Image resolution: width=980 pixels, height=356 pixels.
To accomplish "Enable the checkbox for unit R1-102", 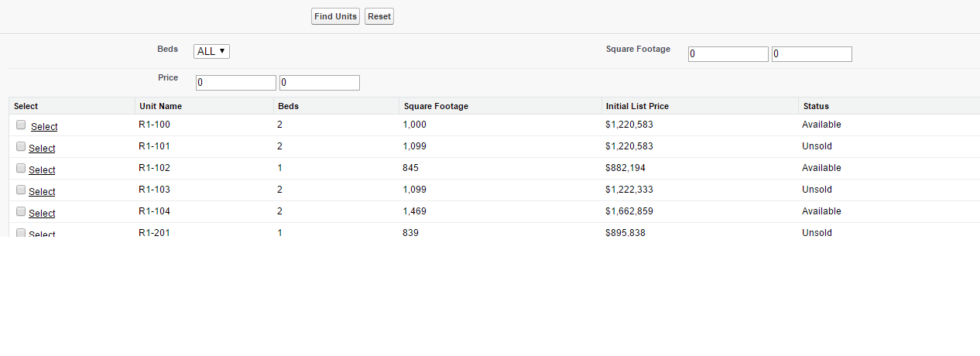I will click(21, 168).
